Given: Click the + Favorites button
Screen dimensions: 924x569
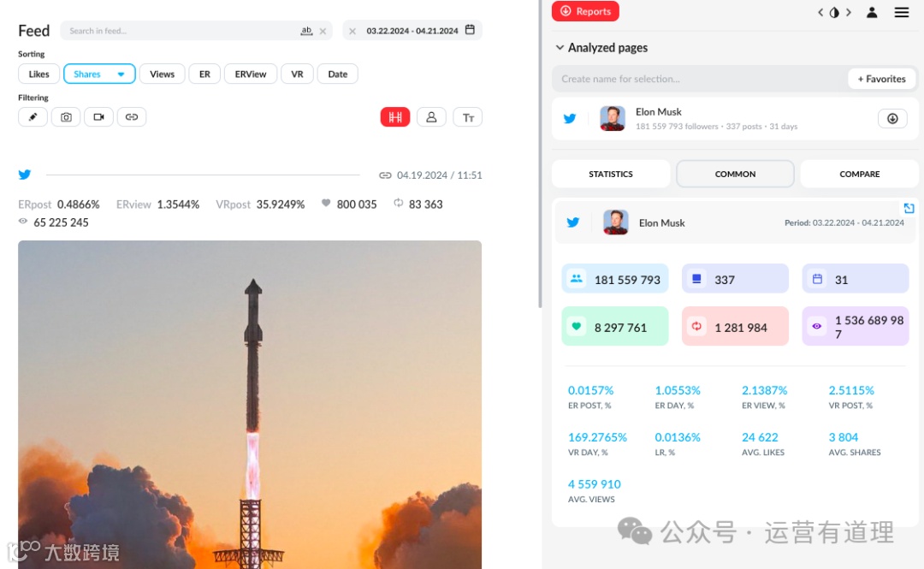Looking at the screenshot, I should tap(881, 79).
